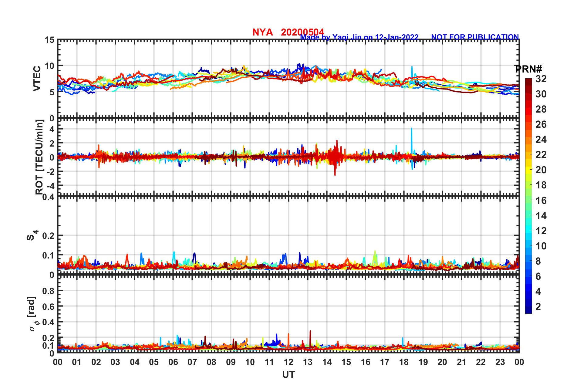Click the 'NOT FOR PUBLICATION' text

click(x=475, y=37)
